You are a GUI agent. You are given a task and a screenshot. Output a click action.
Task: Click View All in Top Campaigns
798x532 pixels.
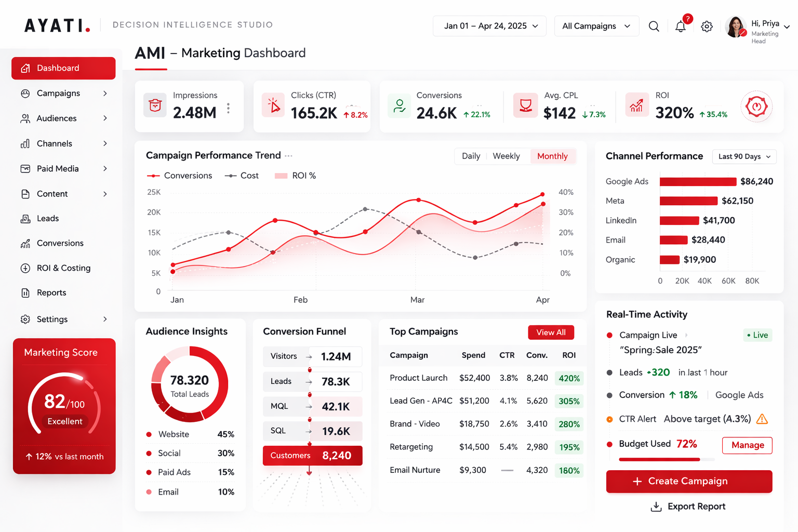pos(551,332)
